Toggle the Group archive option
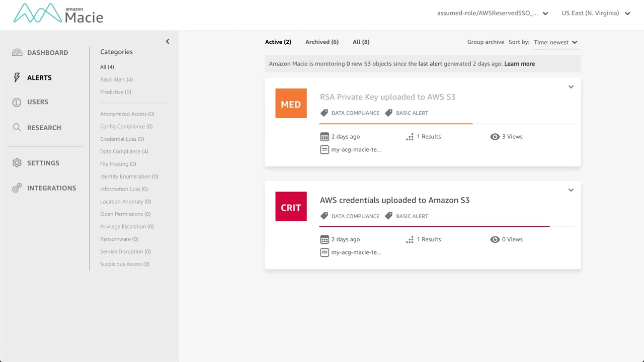This screenshot has height=362, width=644. [486, 42]
